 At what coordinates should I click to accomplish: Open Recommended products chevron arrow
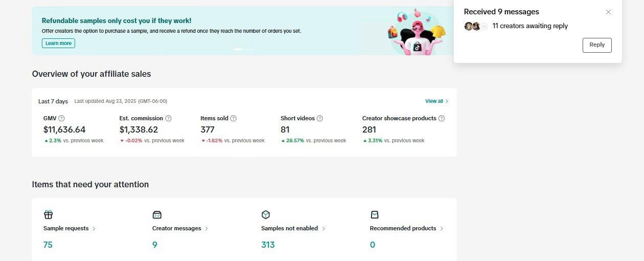pos(441,229)
